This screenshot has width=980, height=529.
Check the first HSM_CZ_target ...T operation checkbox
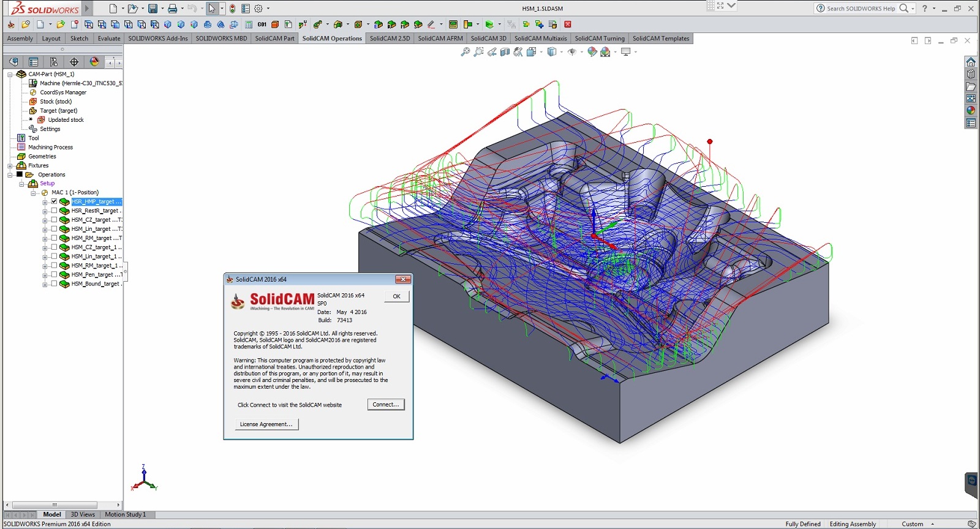(54, 220)
